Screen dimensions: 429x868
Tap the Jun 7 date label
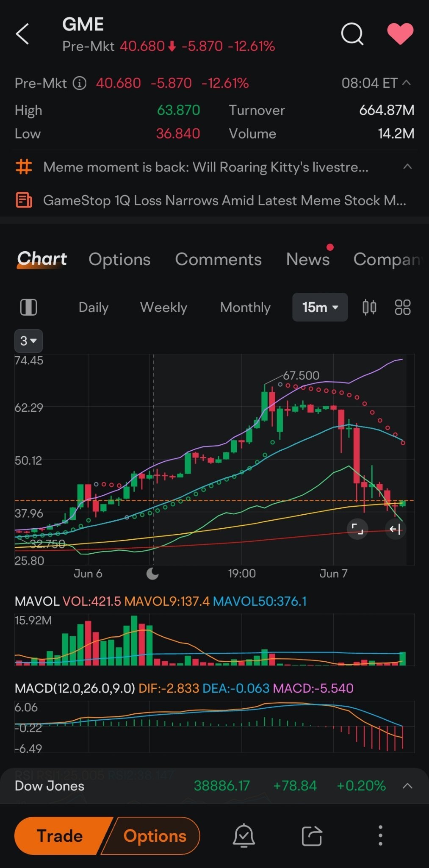coord(334,574)
